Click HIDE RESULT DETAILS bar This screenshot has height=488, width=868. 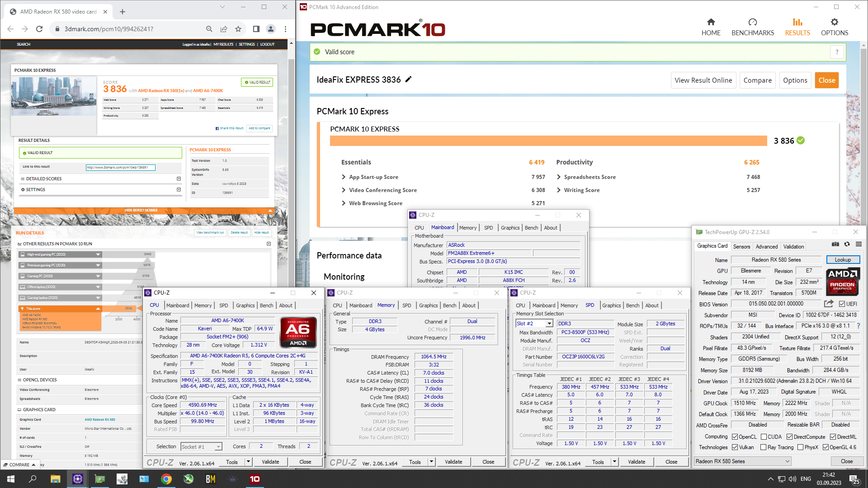(x=144, y=210)
